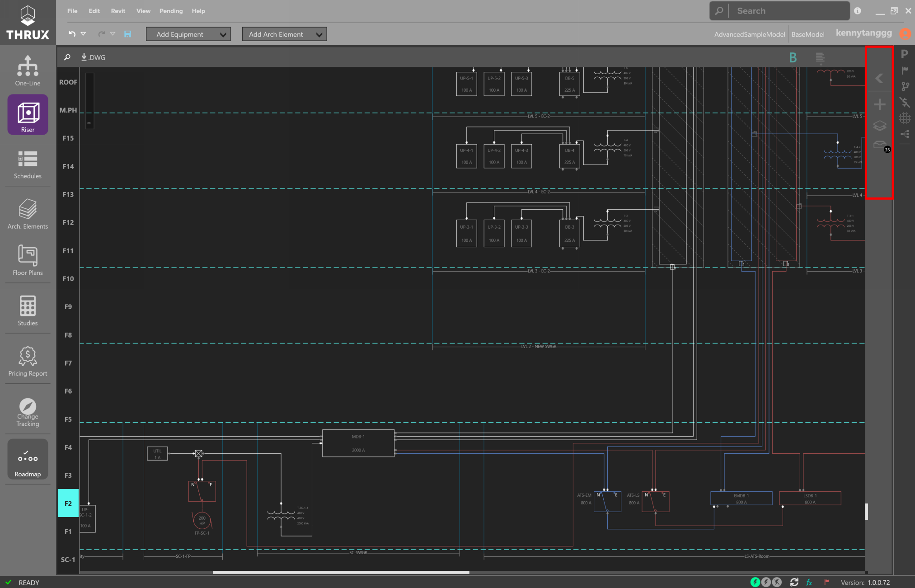The width and height of the screenshot is (915, 588).
Task: Open the File menu
Action: coord(72,11)
